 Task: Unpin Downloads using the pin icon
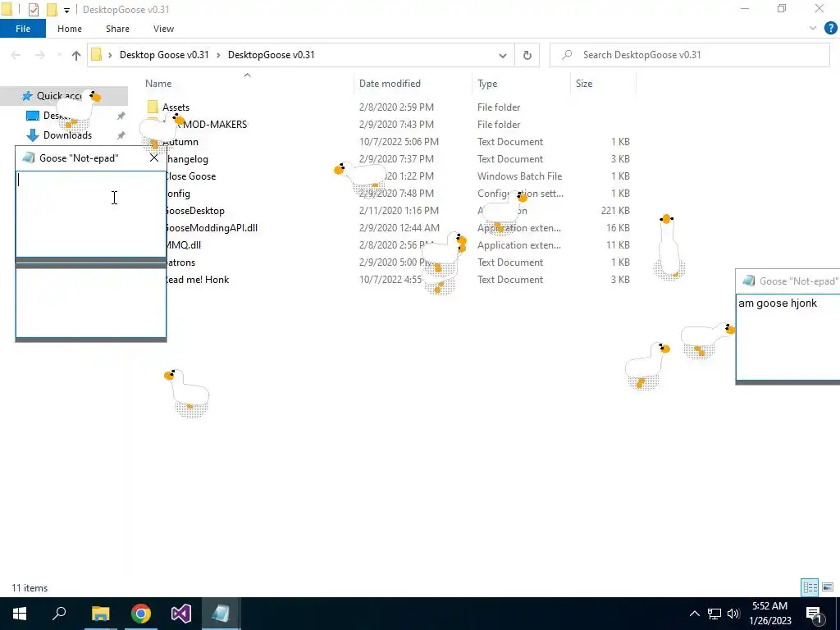tap(121, 135)
